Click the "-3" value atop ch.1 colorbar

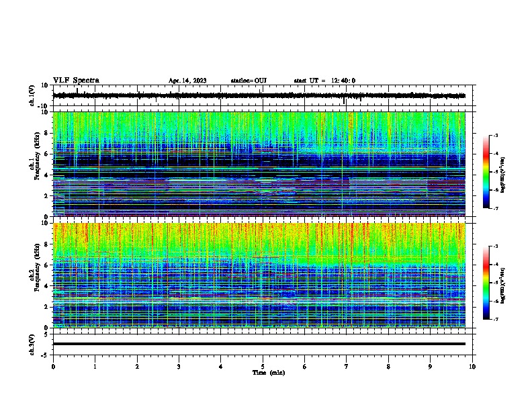coord(496,135)
